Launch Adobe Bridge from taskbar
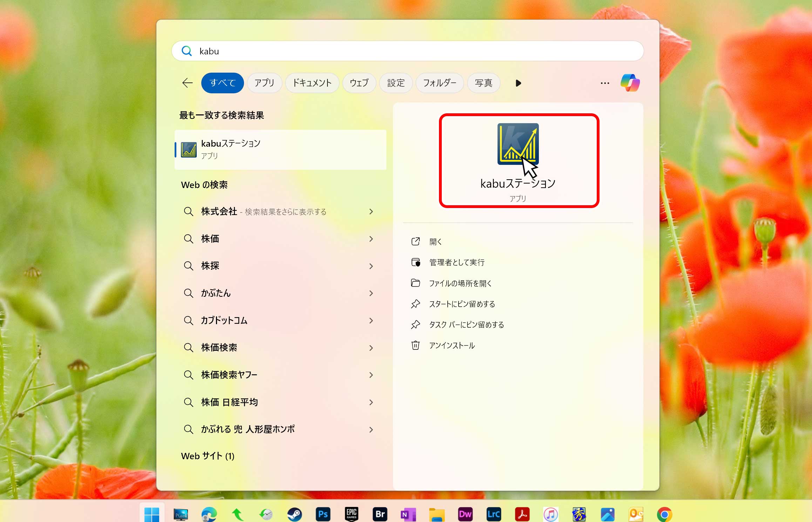 pos(380,515)
